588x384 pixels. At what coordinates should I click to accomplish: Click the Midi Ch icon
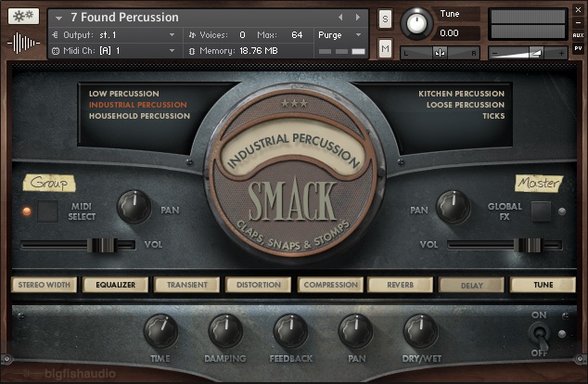coord(56,51)
